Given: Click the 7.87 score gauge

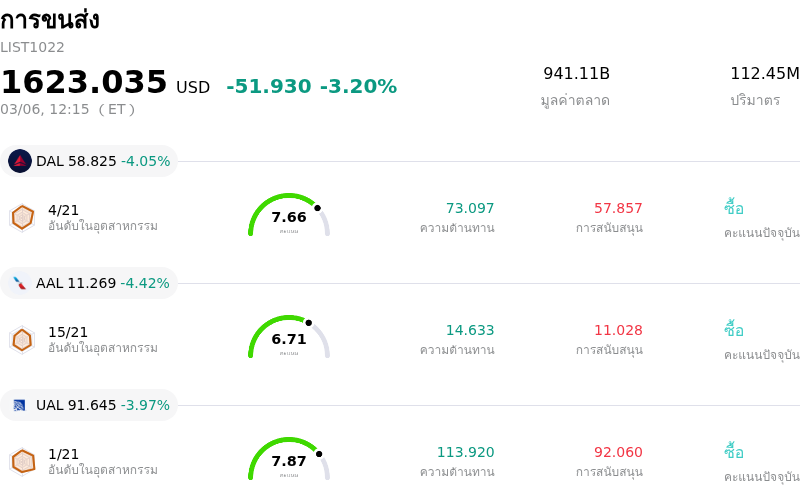Looking at the screenshot, I should pyautogui.click(x=289, y=460).
